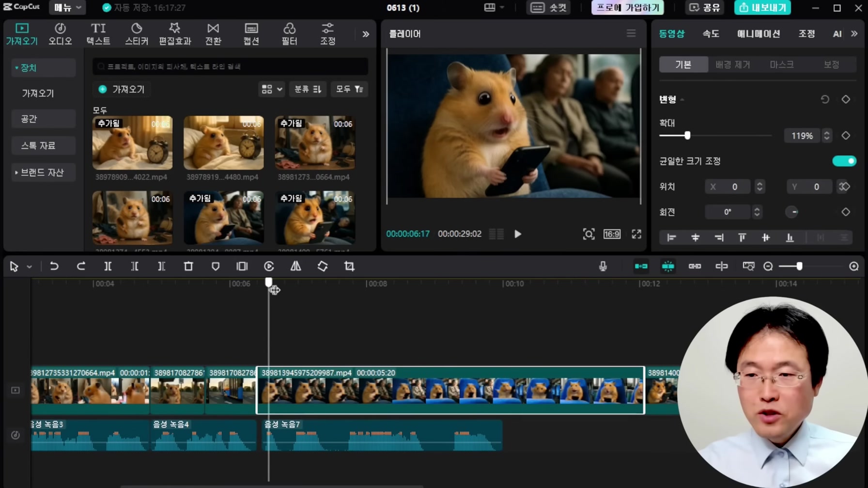The height and width of the screenshot is (488, 868).
Task: Toggle main track magnet in timeline
Action: coord(641,266)
